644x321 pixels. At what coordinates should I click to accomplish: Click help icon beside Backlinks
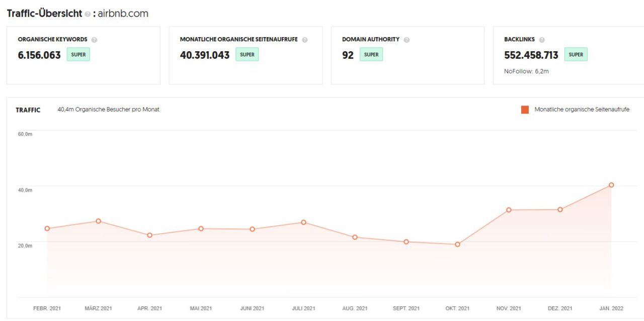[542, 40]
